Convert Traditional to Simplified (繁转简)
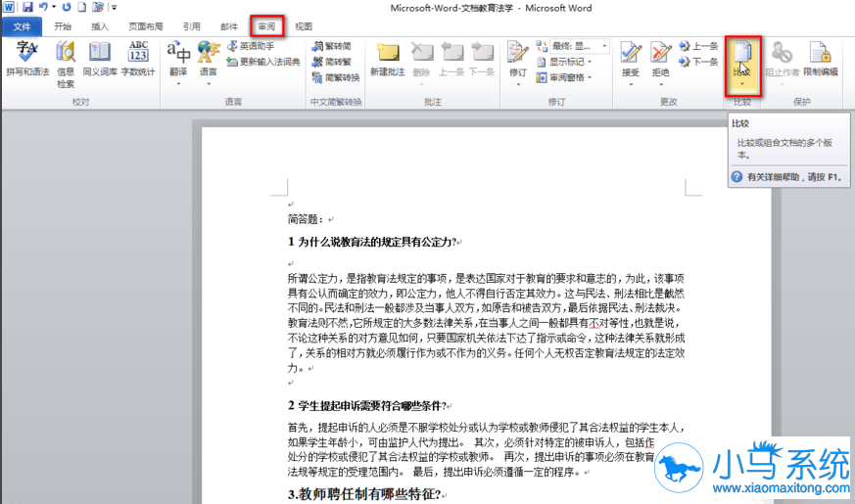The width and height of the screenshot is (855, 504). pos(332,46)
